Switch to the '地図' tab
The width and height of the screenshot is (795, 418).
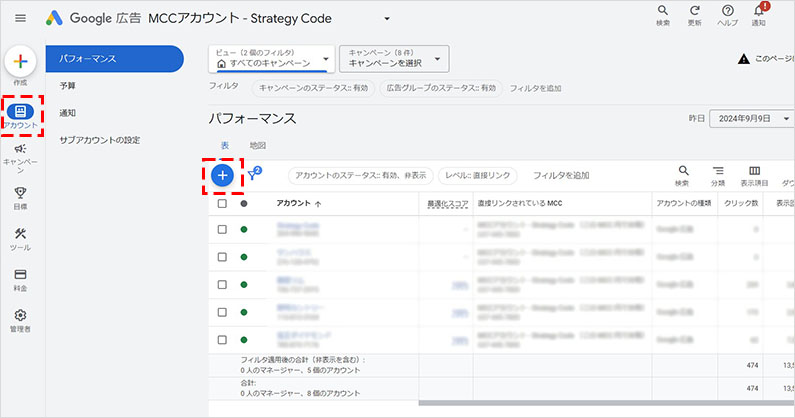pos(258,146)
